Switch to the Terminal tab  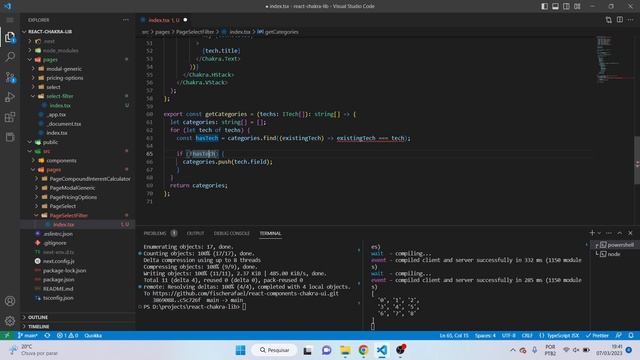tap(270, 233)
